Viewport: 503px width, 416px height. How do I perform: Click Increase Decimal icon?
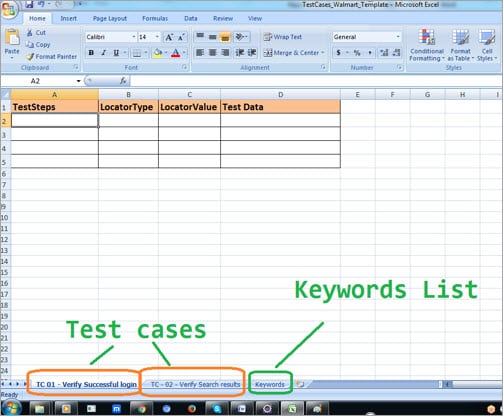[x=384, y=53]
